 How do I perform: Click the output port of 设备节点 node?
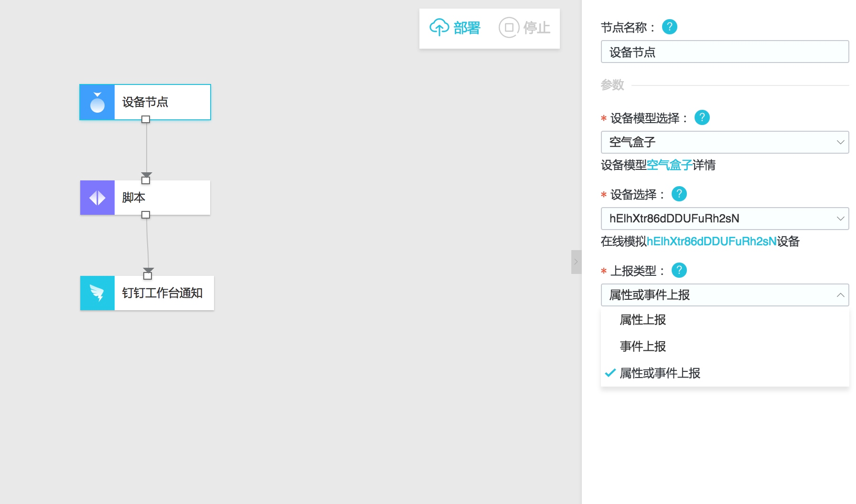pyautogui.click(x=146, y=119)
